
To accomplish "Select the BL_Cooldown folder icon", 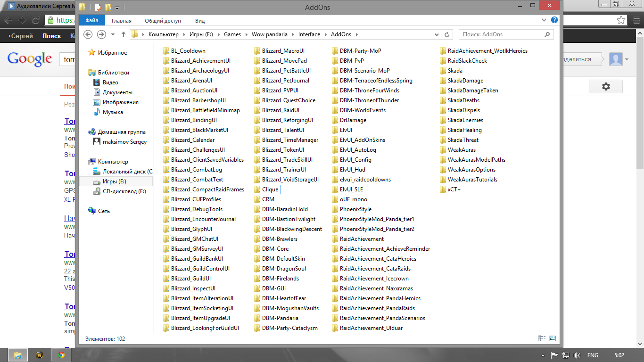I will pyautogui.click(x=166, y=51).
